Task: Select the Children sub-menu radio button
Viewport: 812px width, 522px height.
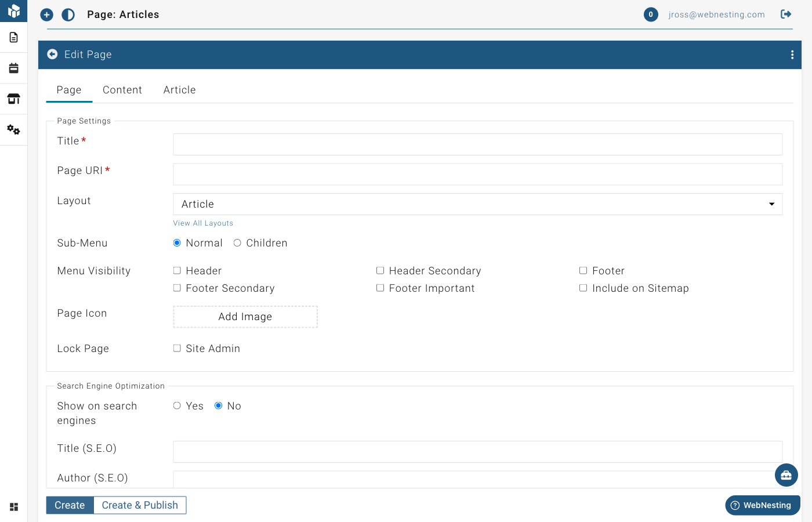Action: [237, 242]
